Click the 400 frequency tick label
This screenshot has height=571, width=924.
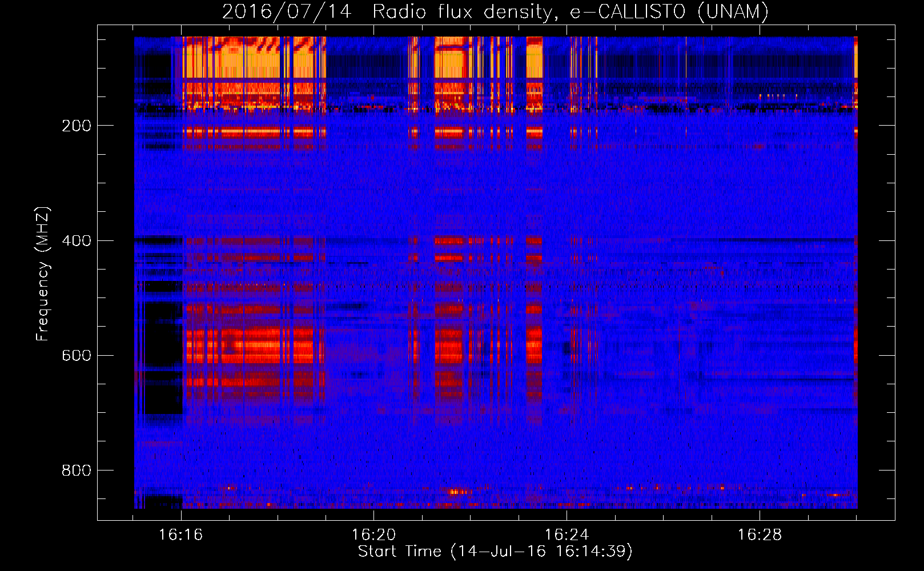(x=77, y=240)
